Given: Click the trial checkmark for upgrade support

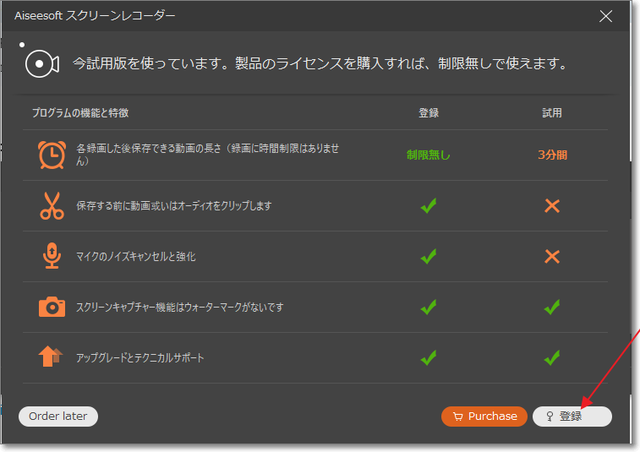Looking at the screenshot, I should click(551, 357).
